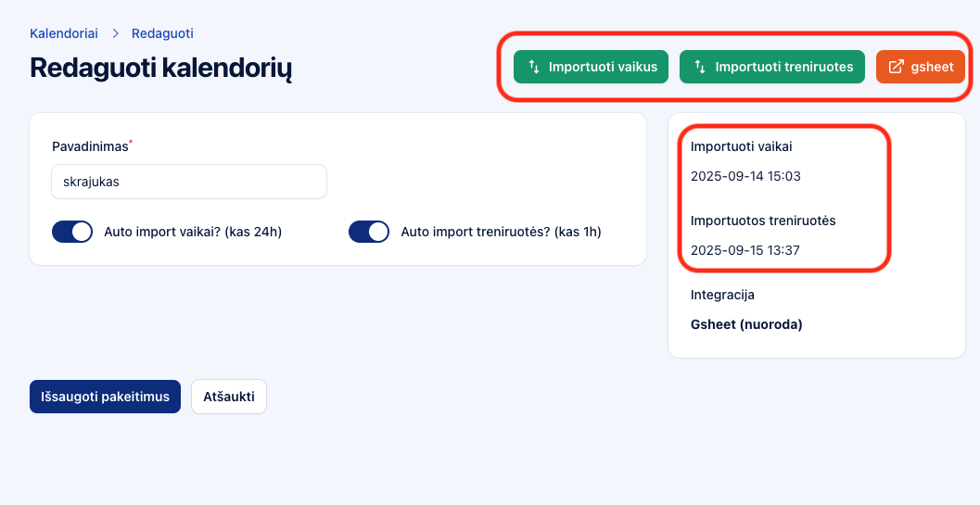Click the 2025-09-14 15:03 import timestamp
Screen dimensions: 980x505
pyautogui.click(x=745, y=176)
